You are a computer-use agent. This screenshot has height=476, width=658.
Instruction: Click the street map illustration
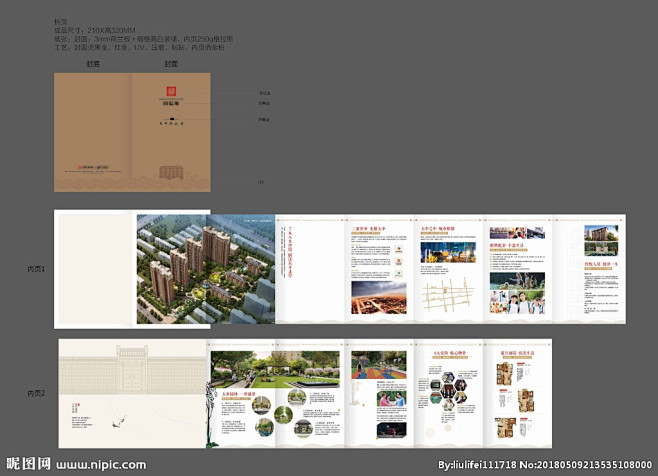click(x=443, y=294)
